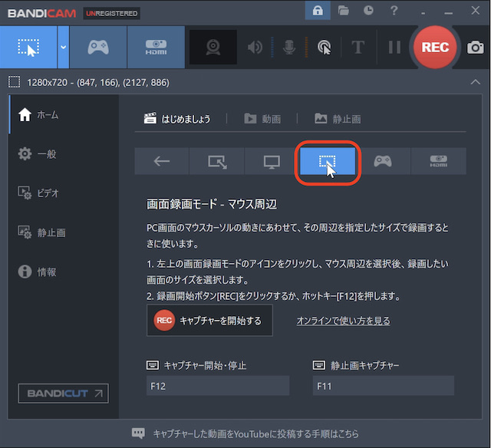Open the YouTube upload instructions link at bottom
The height and width of the screenshot is (448, 491).
pos(255,434)
